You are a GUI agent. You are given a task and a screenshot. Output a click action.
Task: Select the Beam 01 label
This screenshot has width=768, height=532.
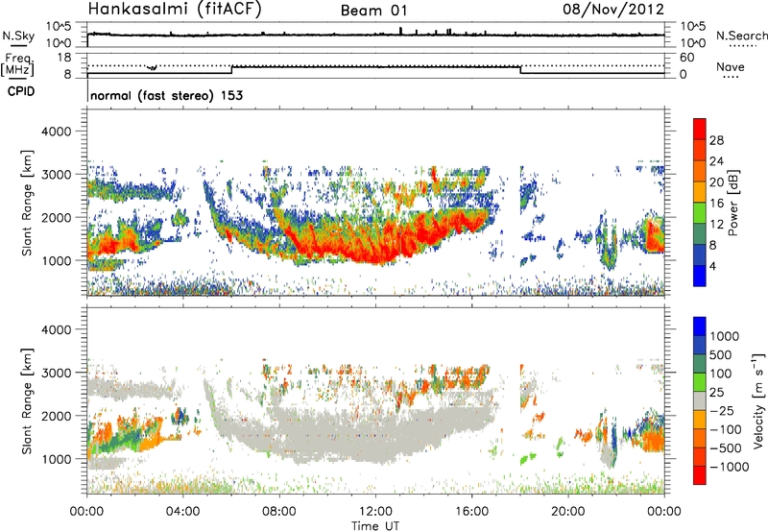coord(373,11)
